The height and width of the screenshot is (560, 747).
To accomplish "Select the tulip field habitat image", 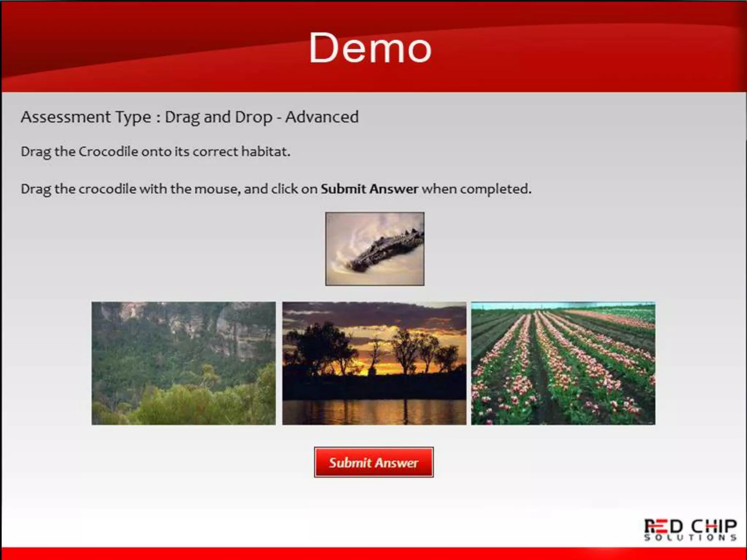I will click(563, 363).
